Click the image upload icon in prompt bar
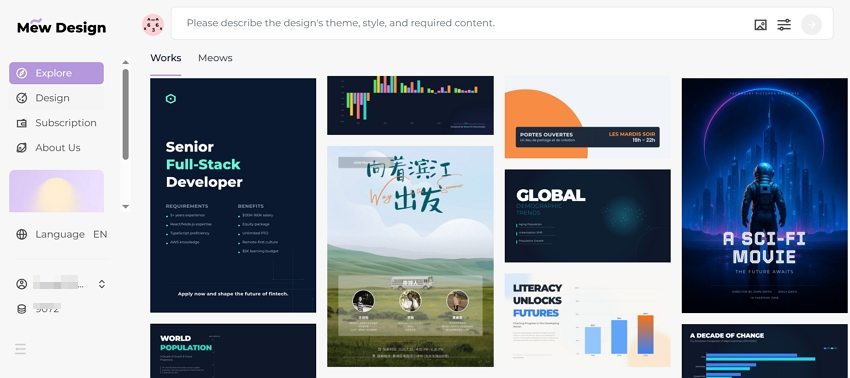 click(x=761, y=24)
